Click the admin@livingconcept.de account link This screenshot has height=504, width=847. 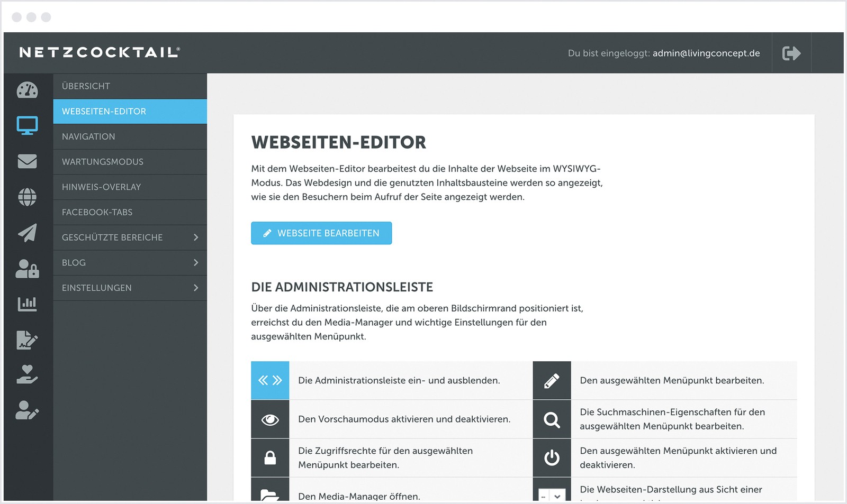[x=706, y=53]
